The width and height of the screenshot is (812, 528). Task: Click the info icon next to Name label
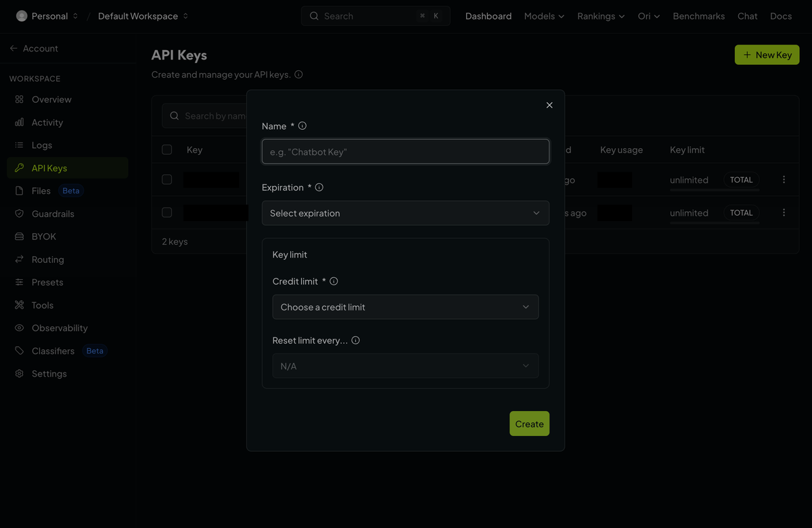302,126
